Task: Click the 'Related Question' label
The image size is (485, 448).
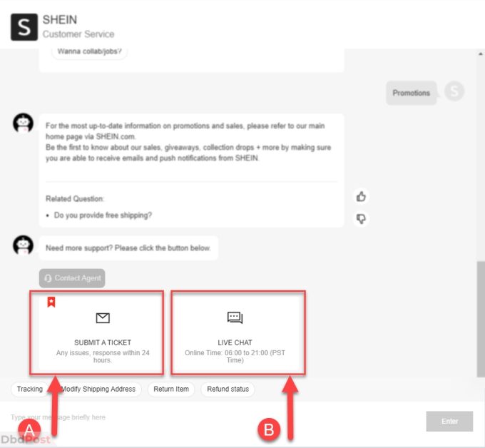Action: (75, 198)
